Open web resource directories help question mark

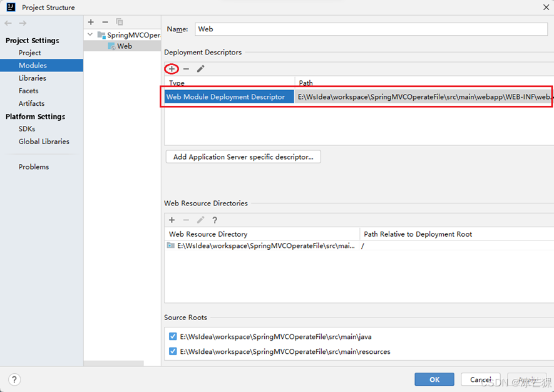tap(215, 220)
